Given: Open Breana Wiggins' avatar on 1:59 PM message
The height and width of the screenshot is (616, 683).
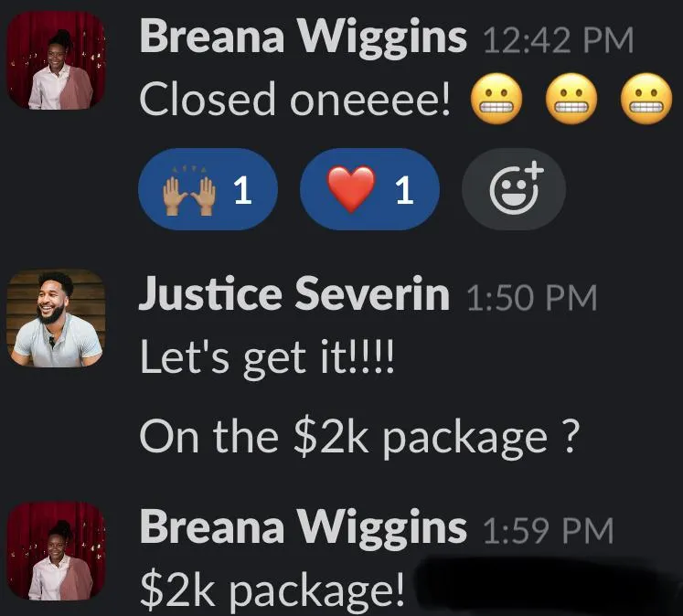Looking at the screenshot, I should (x=56, y=551).
